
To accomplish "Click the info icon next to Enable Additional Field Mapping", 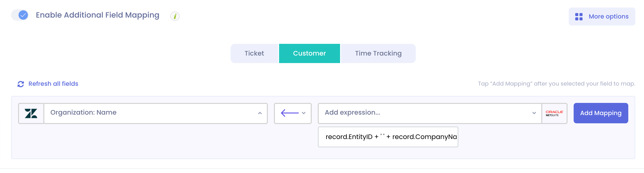I will tap(175, 16).
